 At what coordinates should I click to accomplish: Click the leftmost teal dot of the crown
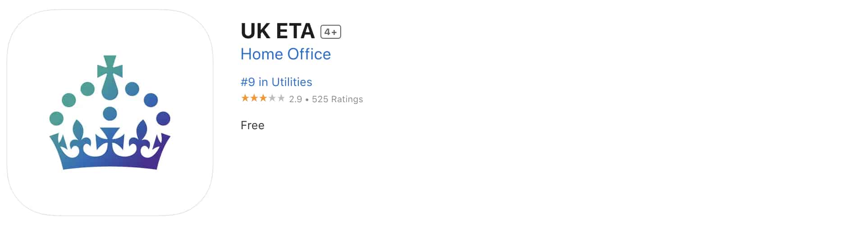pos(56,118)
